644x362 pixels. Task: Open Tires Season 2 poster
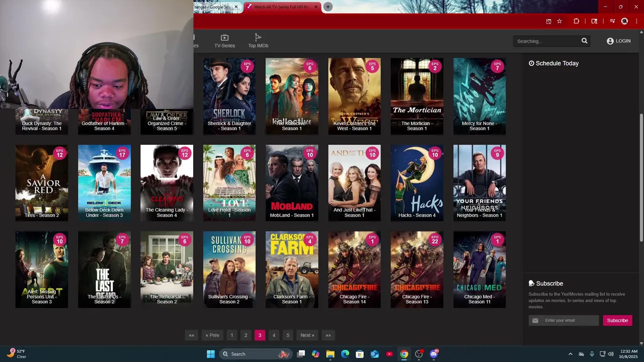tap(42, 183)
